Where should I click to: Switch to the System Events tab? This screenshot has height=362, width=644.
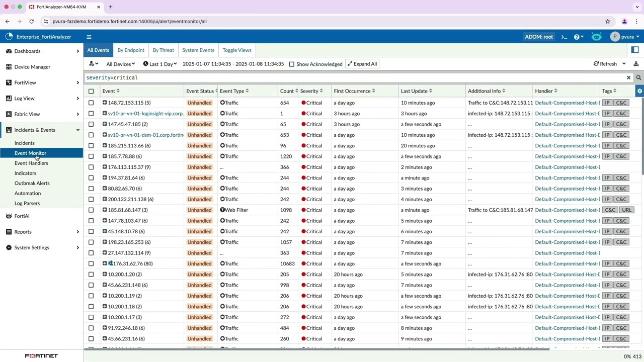tap(198, 50)
